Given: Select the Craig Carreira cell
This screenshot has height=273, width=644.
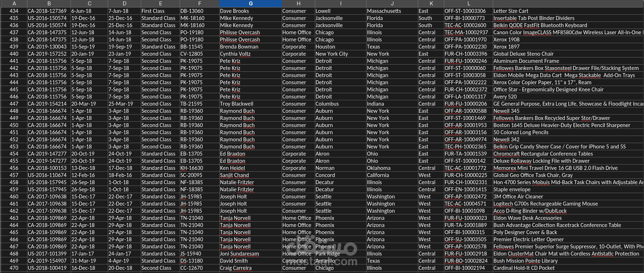Looking at the screenshot, I should [x=250, y=268].
